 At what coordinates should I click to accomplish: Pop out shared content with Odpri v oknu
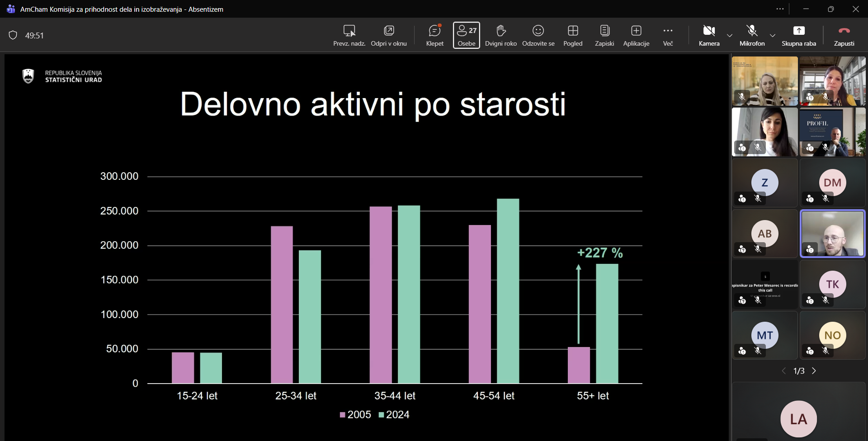[x=388, y=35]
